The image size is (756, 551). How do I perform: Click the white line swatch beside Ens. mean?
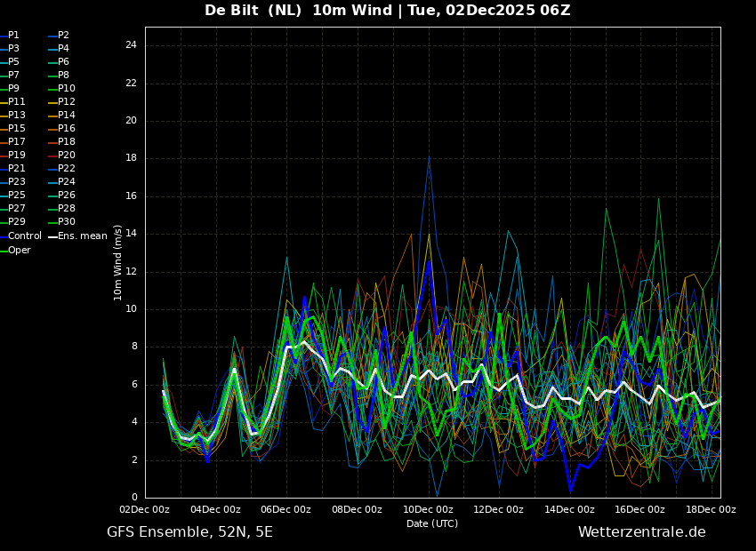[x=52, y=236]
